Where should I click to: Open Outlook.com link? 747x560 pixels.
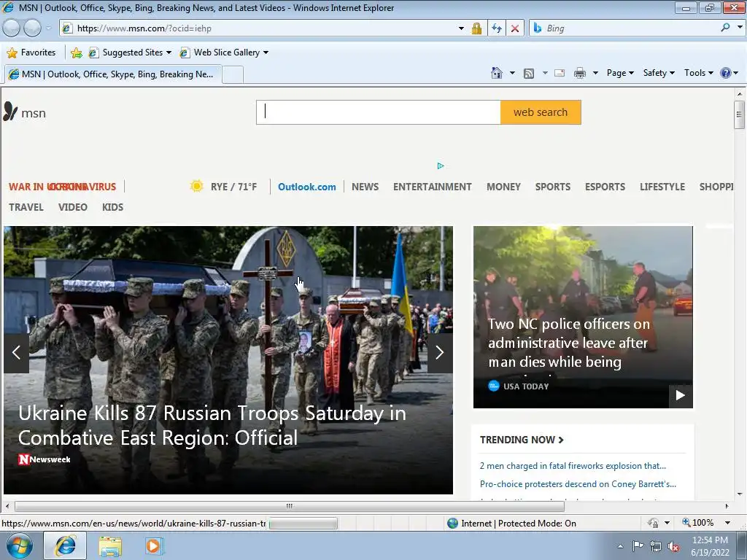pos(307,187)
